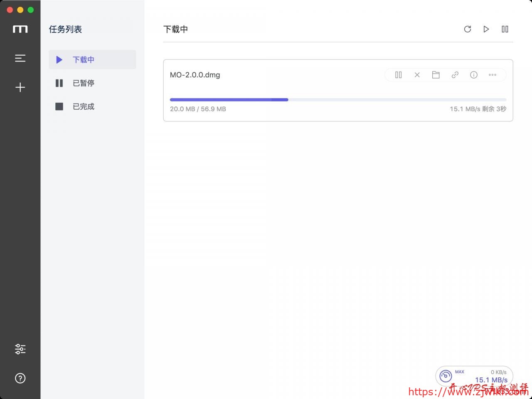Click the download speed 15.1 MB/s readout
The height and width of the screenshot is (399, 532).
(491, 380)
